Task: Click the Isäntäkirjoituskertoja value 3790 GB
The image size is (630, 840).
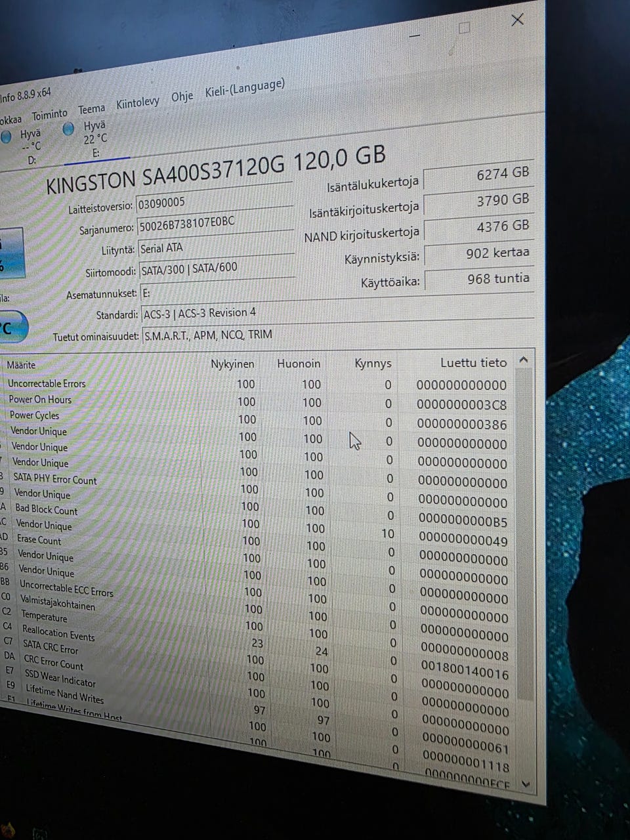Action: (478, 201)
